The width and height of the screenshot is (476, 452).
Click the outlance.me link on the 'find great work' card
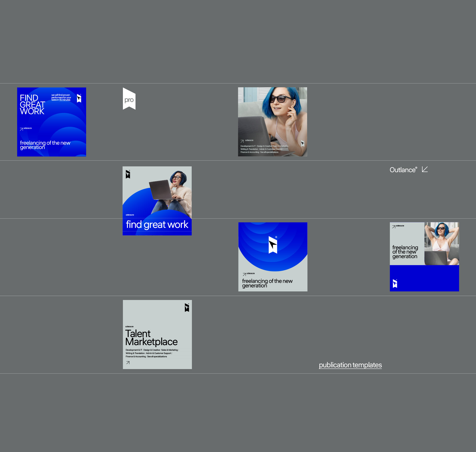pyautogui.click(x=130, y=215)
